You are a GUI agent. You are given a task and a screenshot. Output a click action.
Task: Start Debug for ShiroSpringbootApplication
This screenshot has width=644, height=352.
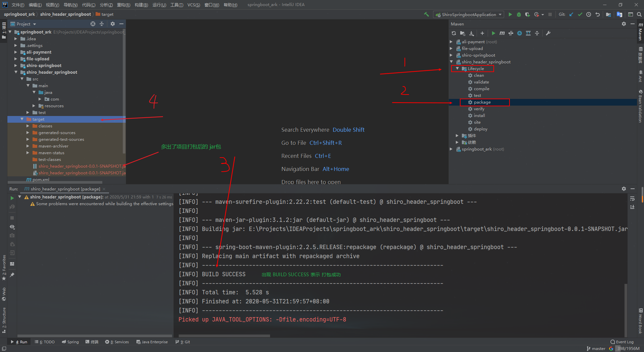(x=519, y=14)
